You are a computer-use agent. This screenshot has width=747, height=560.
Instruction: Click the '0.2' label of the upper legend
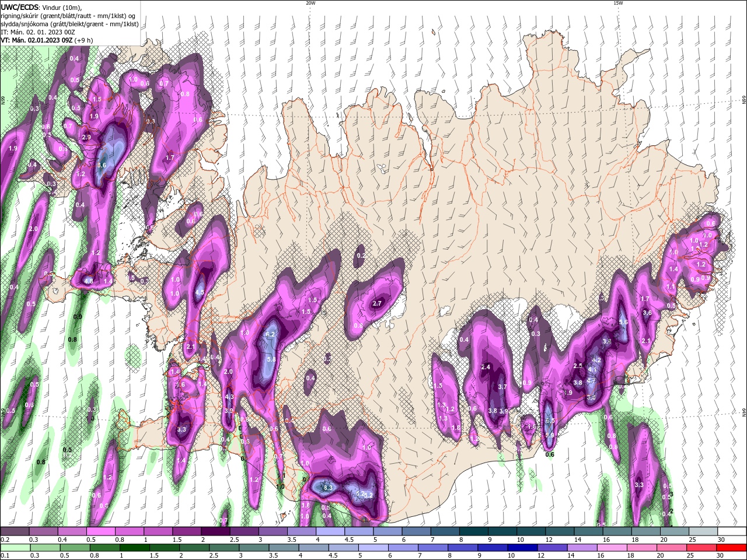tap(5, 540)
